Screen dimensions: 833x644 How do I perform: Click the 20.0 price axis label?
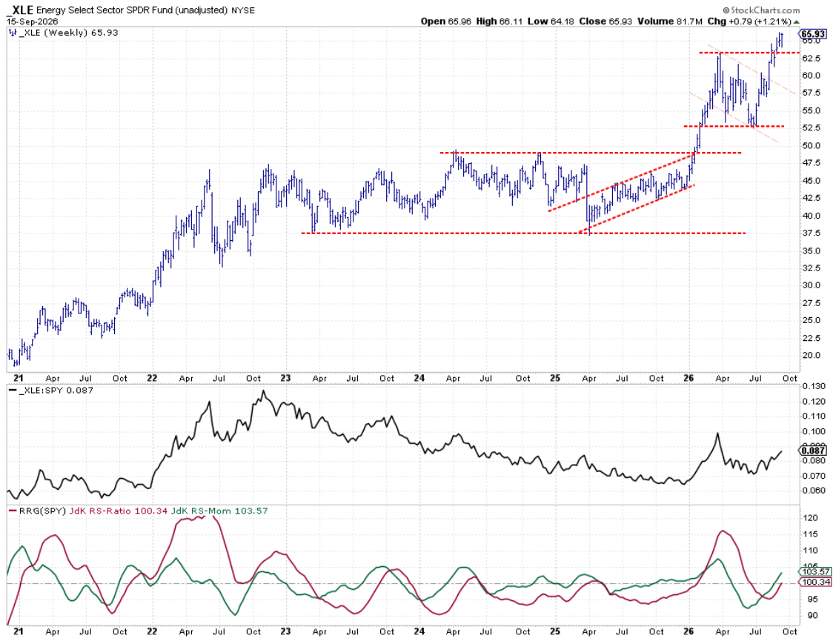pos(812,356)
